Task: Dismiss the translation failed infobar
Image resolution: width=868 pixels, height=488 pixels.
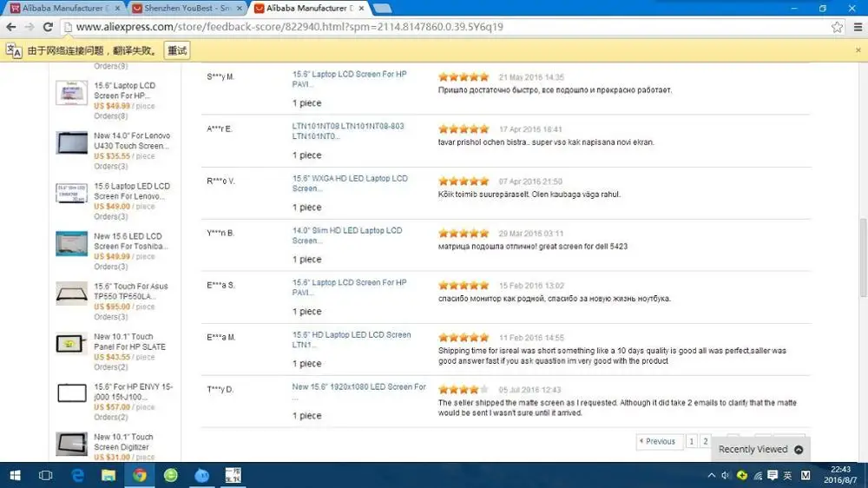Action: (858, 50)
